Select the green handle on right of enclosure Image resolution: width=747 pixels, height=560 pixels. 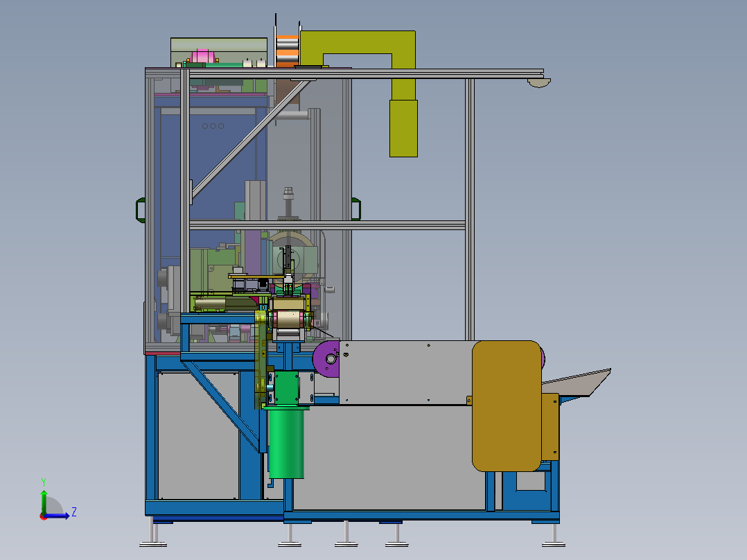pos(356,209)
